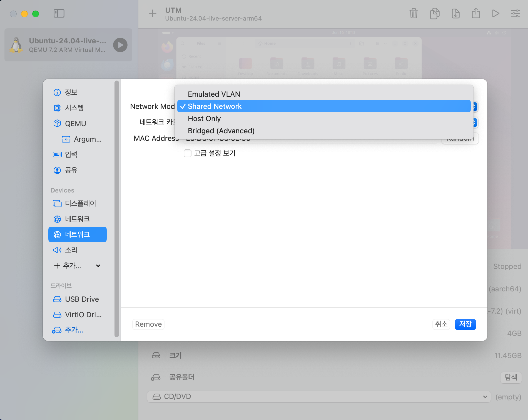Open VM settings sliders icon
The height and width of the screenshot is (420, 528).
click(x=515, y=13)
